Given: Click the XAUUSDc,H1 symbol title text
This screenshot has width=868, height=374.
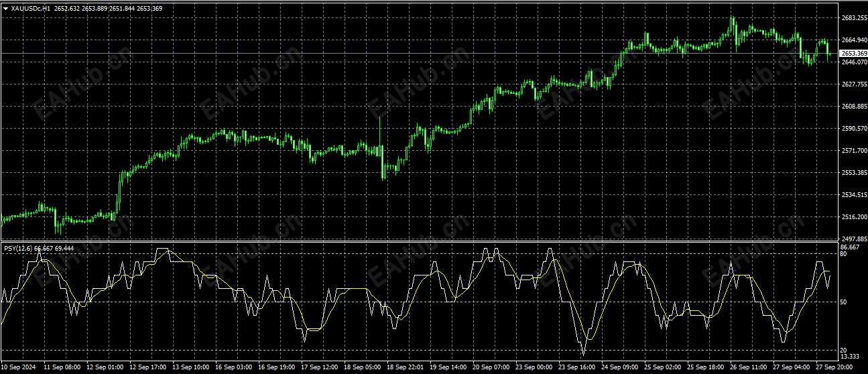Looking at the screenshot, I should coord(31,8).
